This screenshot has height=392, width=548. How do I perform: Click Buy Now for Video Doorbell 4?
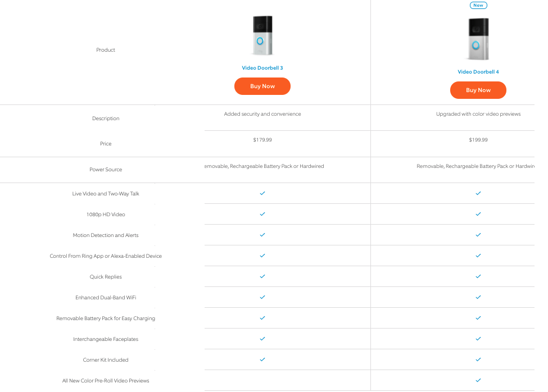click(478, 90)
